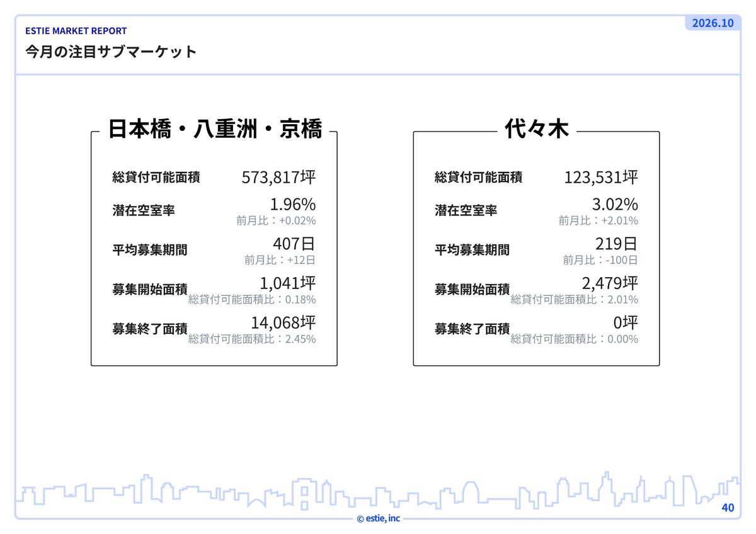The height and width of the screenshot is (534, 756).
Task: Click 総貸付可能面積 label in 代々木 card
Action: click(479, 178)
